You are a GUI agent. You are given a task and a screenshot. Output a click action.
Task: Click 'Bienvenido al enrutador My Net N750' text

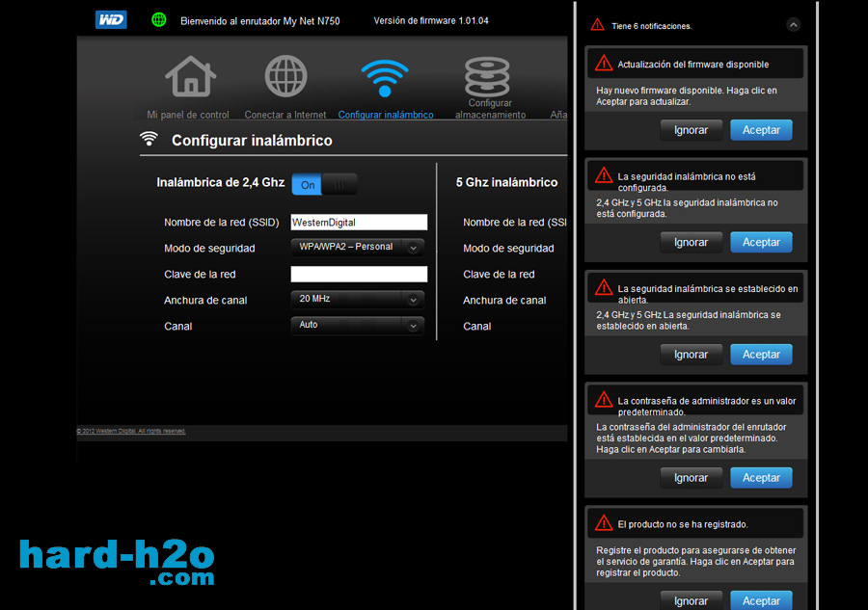[x=260, y=21]
